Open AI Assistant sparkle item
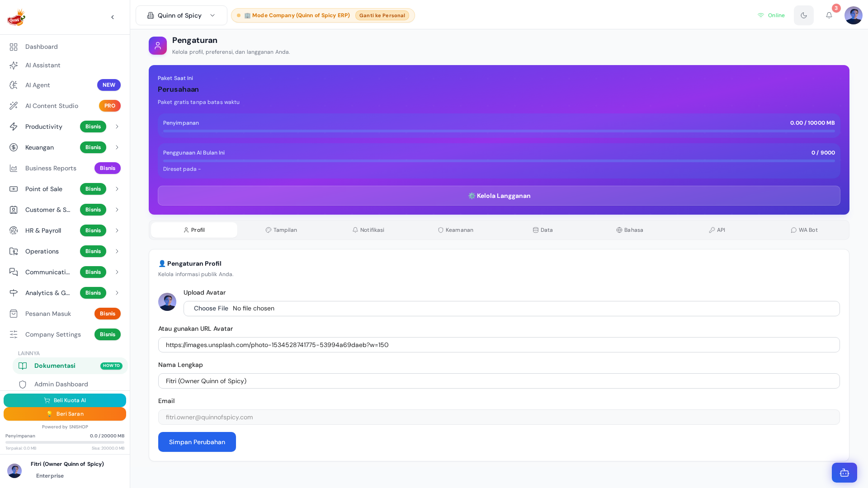868x488 pixels. (x=65, y=65)
